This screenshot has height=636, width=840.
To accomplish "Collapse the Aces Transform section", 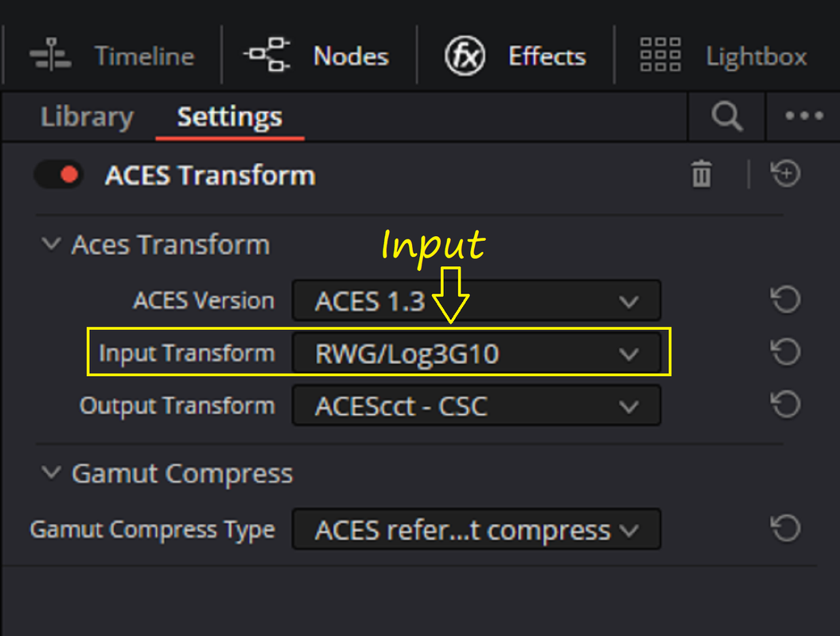I will (x=52, y=244).
